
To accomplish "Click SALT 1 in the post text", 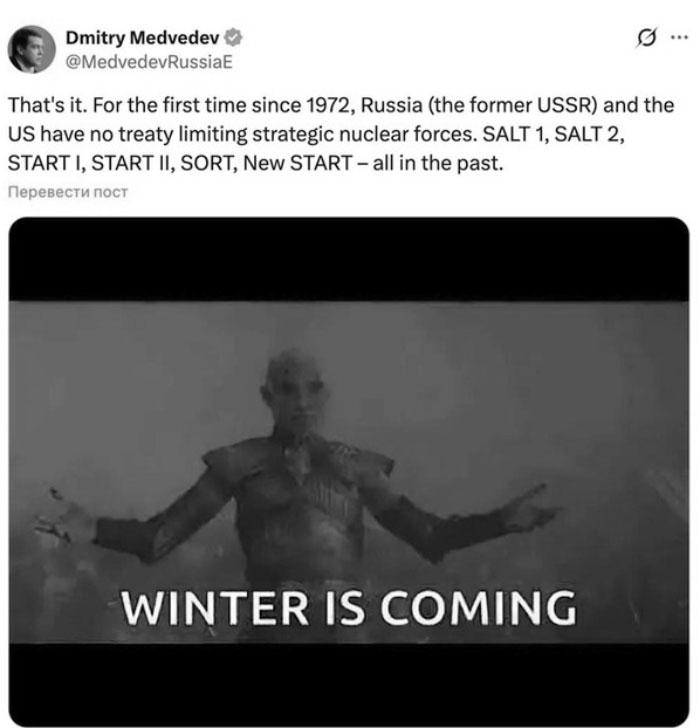I will [x=513, y=134].
